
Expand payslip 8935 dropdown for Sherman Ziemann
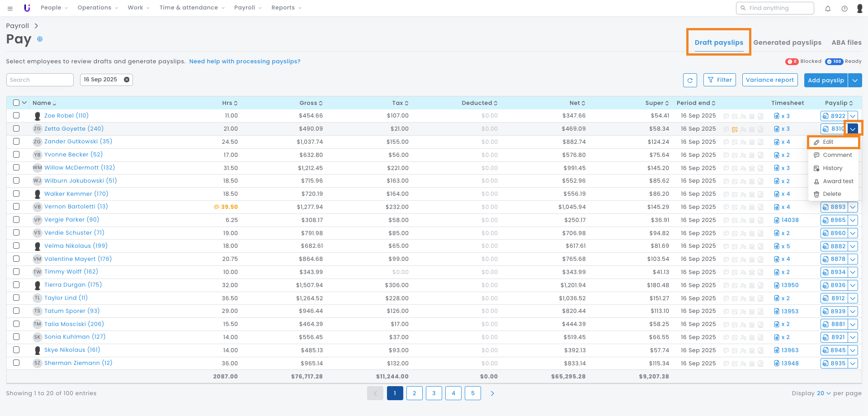click(853, 364)
